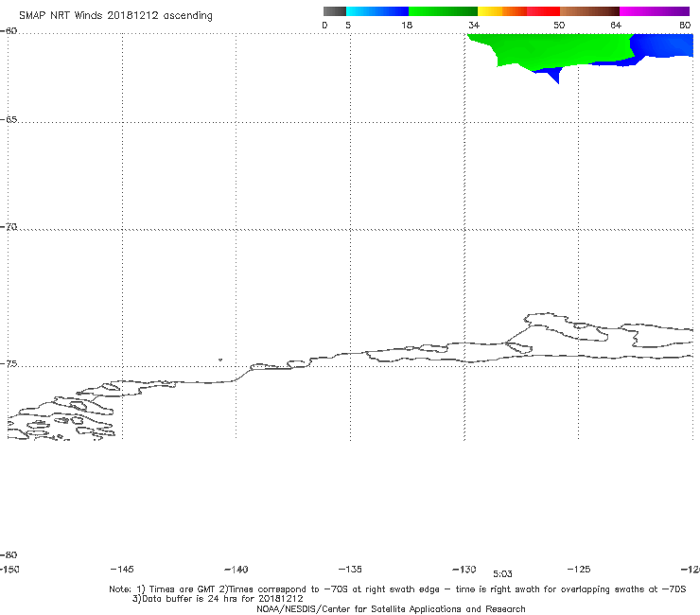
Task: Click the yellow-orange segment of the color bar
Action: pos(502,11)
